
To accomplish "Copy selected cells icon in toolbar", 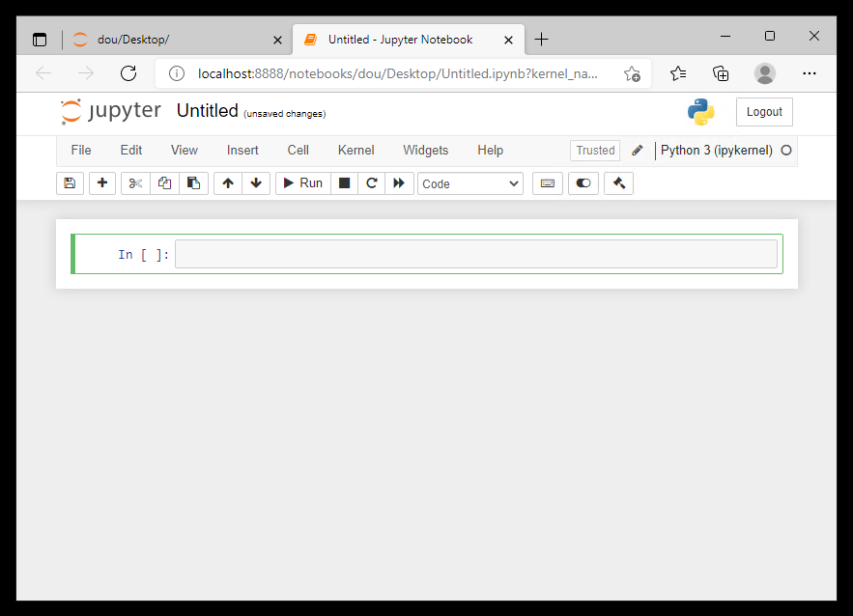I will 164,183.
